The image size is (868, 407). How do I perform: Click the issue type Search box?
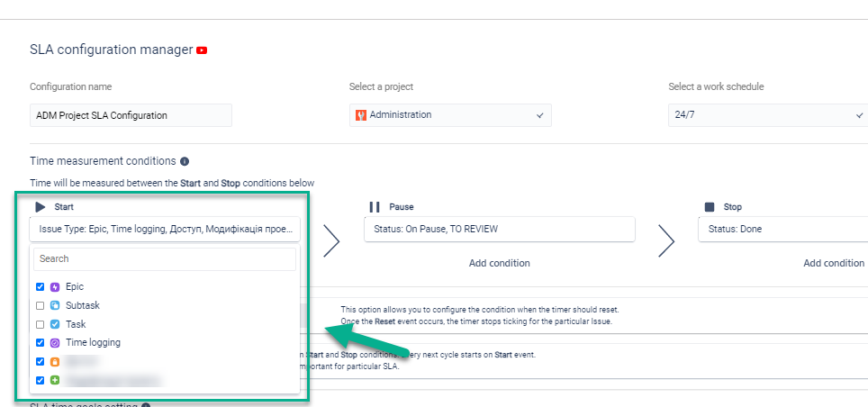coord(165,258)
